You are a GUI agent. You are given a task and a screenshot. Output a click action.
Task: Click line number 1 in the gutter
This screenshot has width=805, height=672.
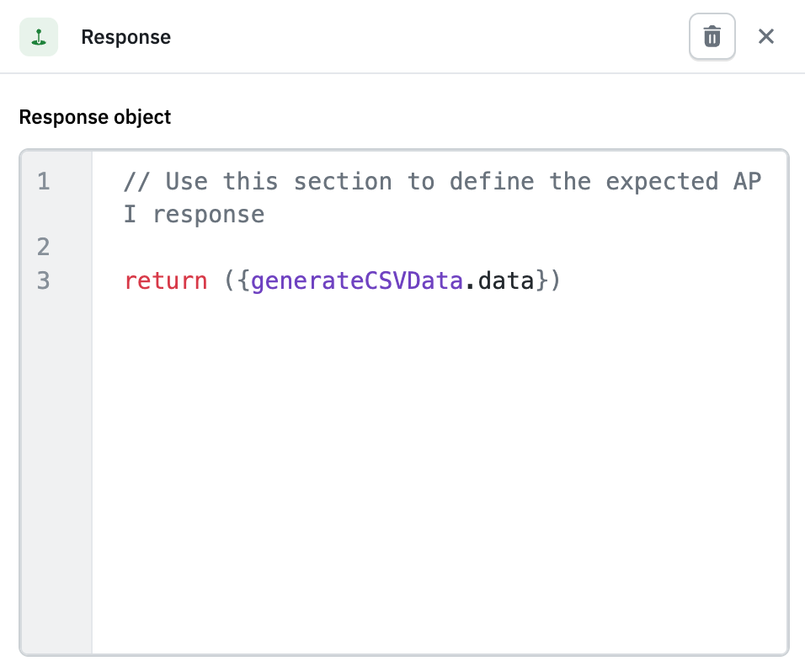click(42, 181)
